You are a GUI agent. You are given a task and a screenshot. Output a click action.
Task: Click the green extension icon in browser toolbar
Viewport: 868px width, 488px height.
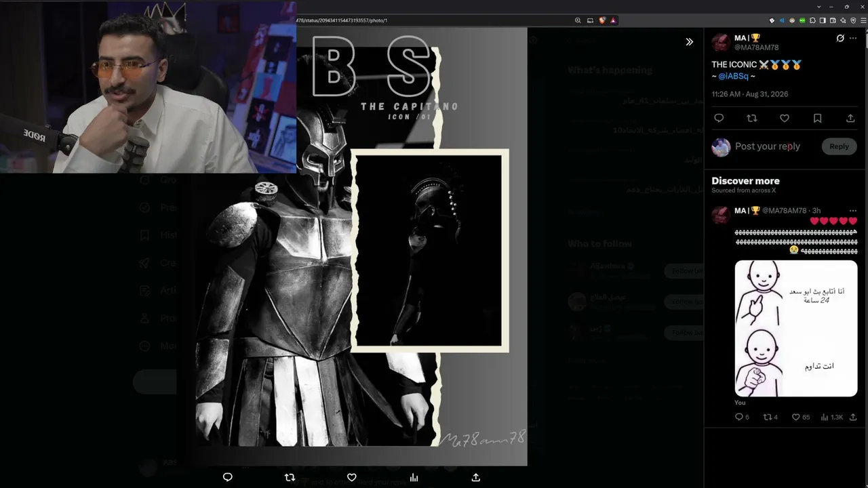click(x=802, y=20)
